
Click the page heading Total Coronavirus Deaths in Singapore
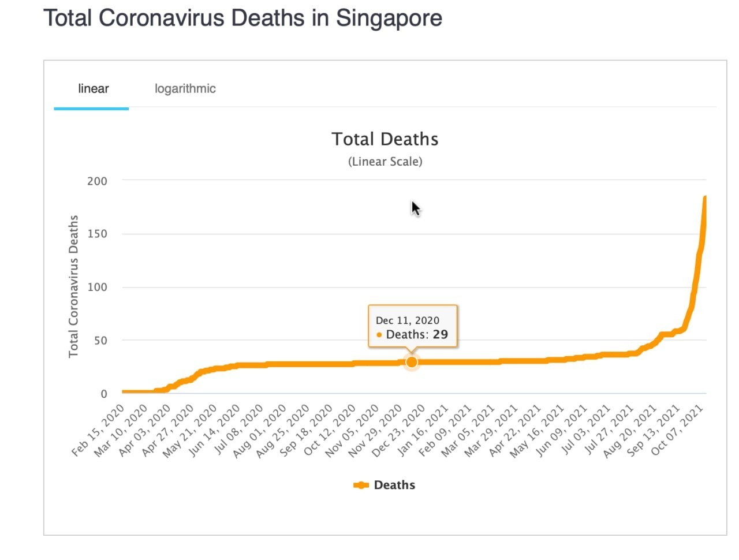tap(243, 18)
